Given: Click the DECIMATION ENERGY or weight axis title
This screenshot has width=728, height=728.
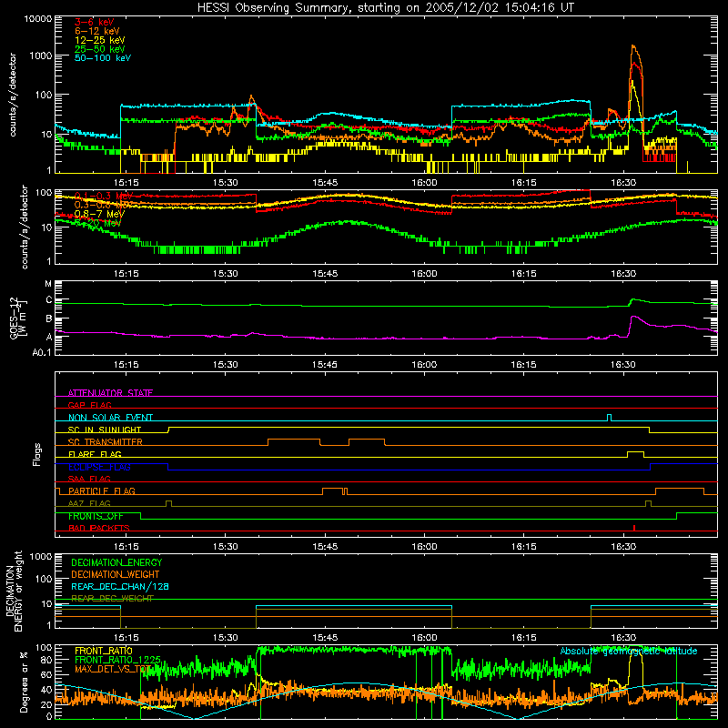Looking at the screenshot, I should 14,591.
